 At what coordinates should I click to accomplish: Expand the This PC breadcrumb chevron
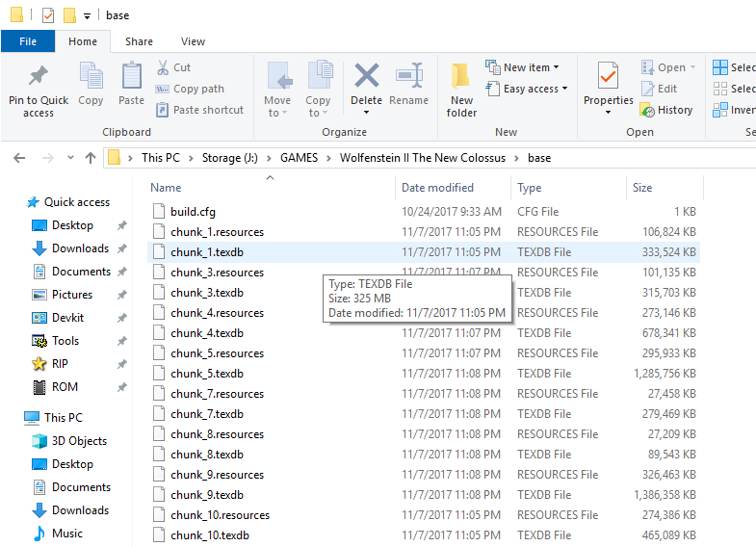click(191, 158)
